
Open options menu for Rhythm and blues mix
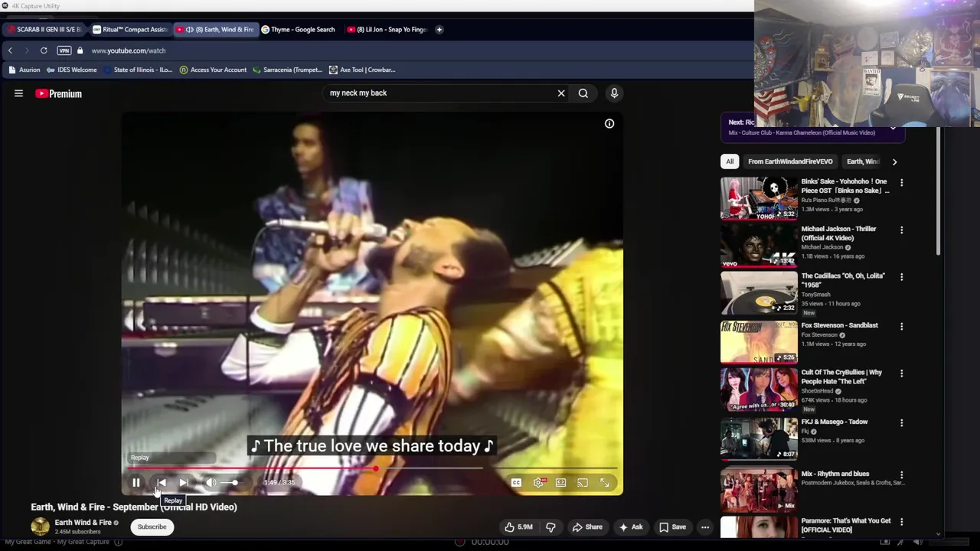(901, 474)
